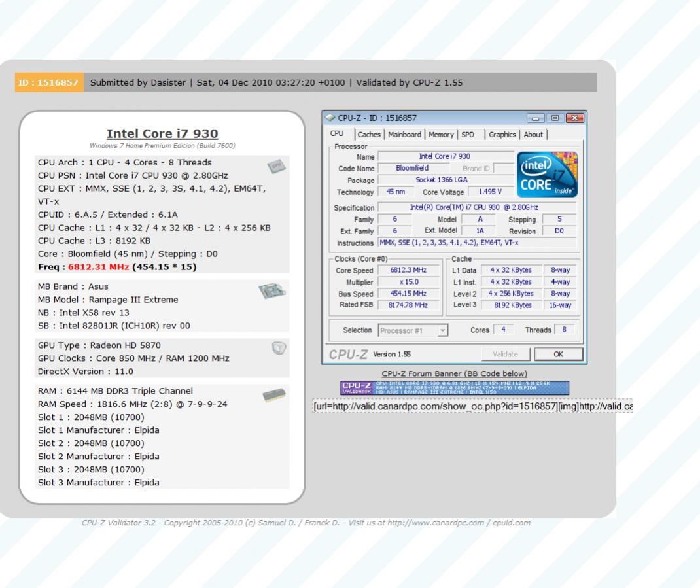Click the CPU-Z Forum Banner link
This screenshot has width=700, height=588.
coord(454,373)
